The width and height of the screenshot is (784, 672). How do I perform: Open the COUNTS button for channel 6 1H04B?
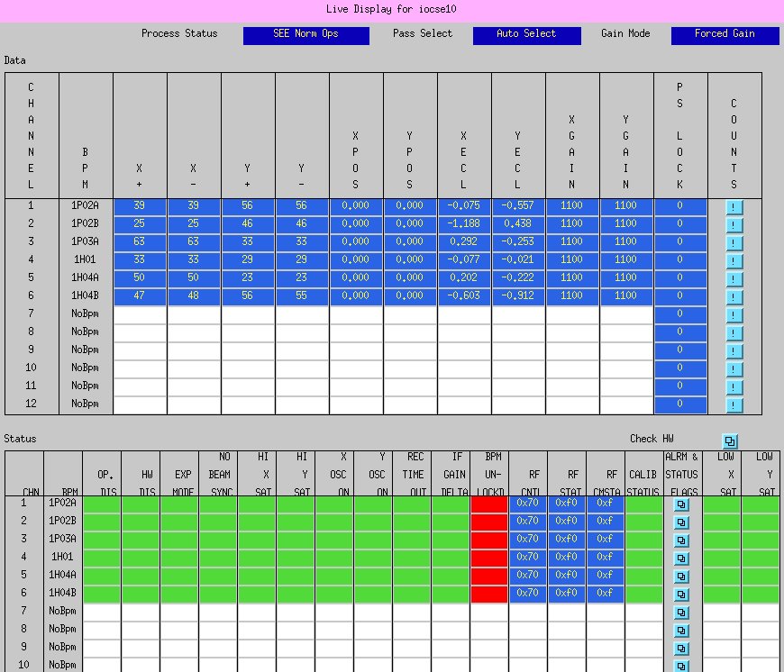tap(734, 296)
